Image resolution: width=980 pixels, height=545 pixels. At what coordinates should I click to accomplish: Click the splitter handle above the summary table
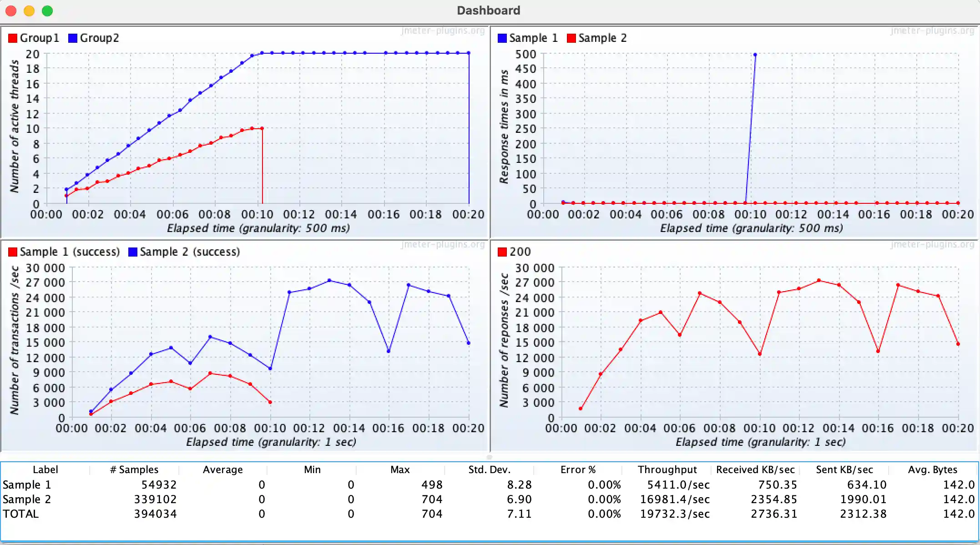(x=489, y=457)
